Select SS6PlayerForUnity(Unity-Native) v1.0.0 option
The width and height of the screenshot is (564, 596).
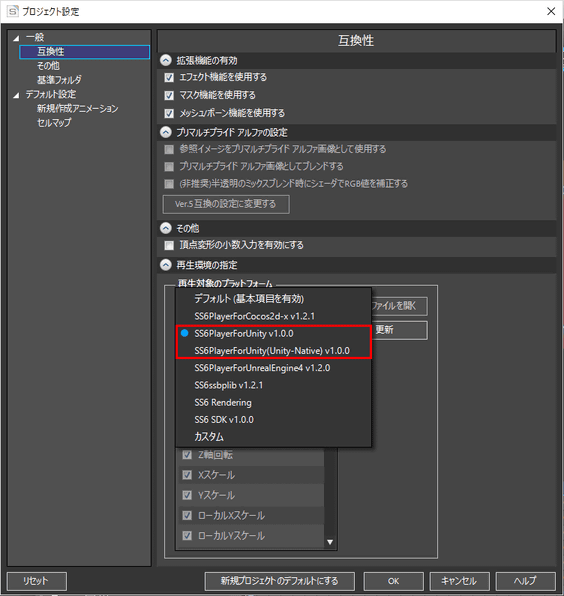coord(273,350)
